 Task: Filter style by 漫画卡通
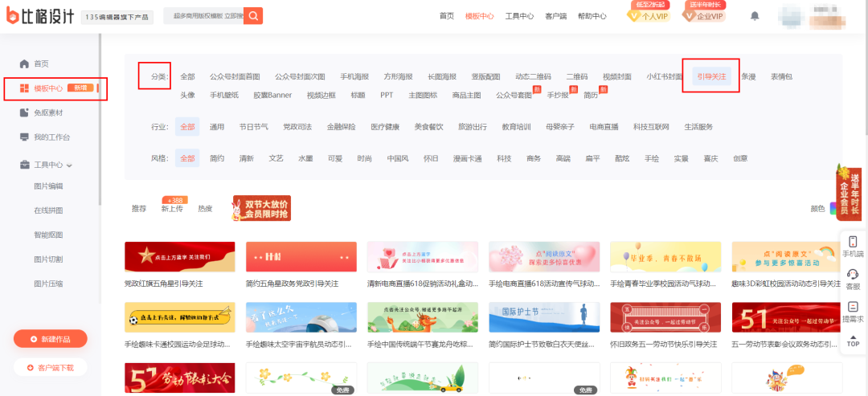click(467, 158)
